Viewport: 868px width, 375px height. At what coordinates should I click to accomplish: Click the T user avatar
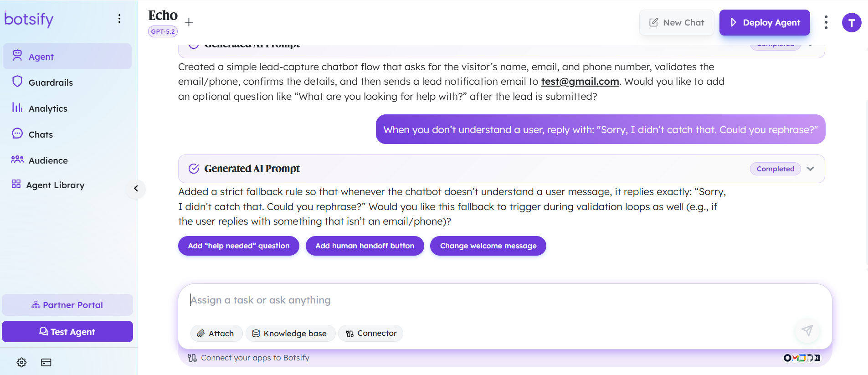[x=851, y=22]
